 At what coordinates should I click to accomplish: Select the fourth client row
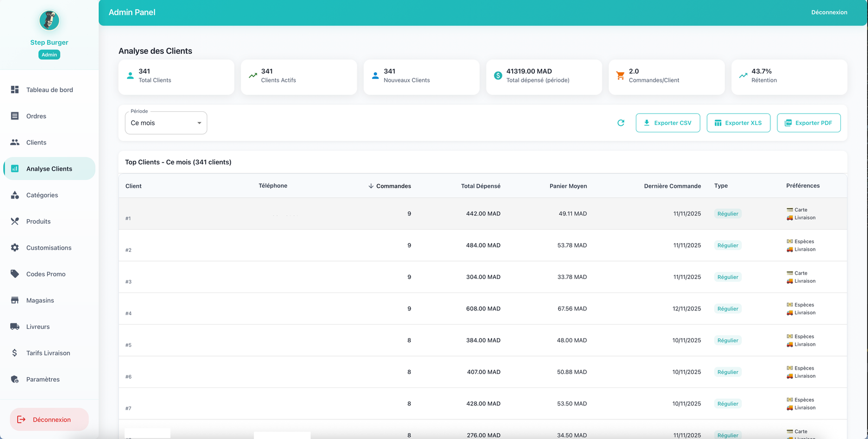tap(482, 309)
